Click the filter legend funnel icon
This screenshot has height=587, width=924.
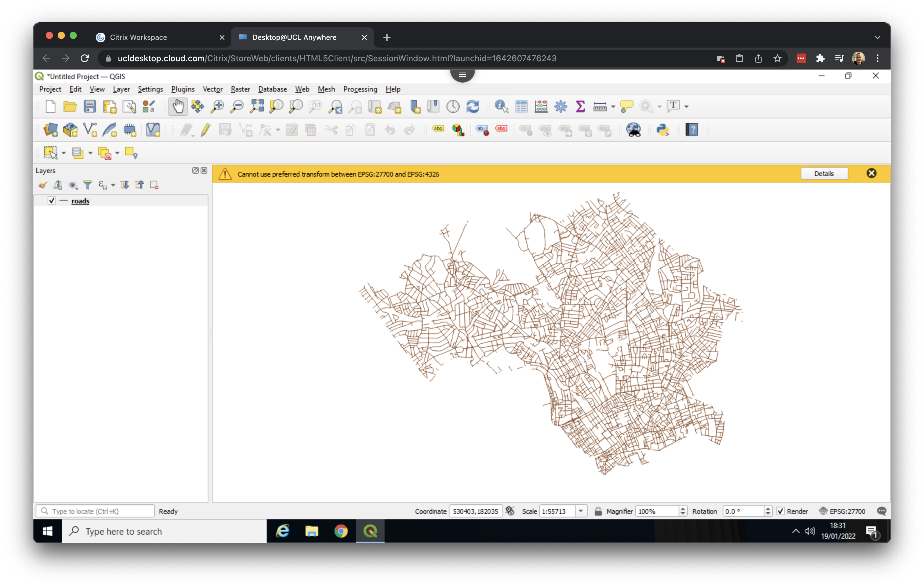[88, 185]
